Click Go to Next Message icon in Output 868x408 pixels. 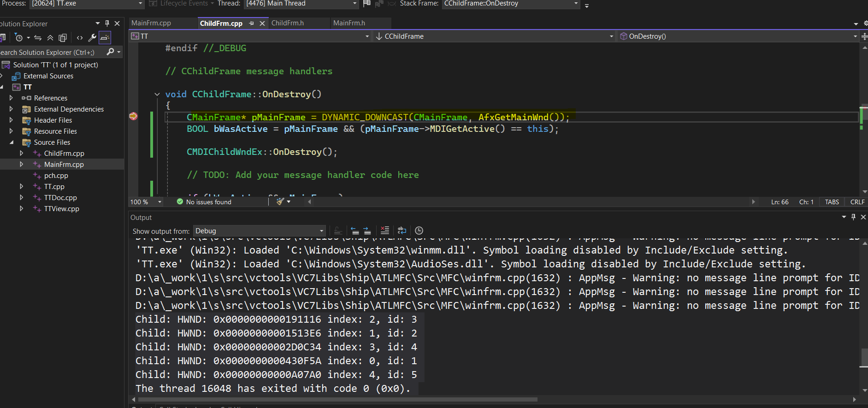tap(367, 231)
